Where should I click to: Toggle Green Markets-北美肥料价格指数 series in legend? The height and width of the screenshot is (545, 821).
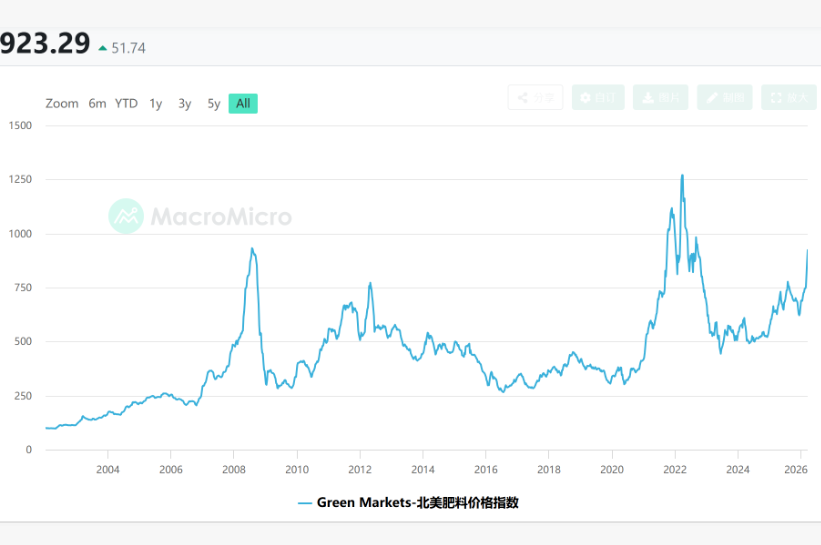[417, 503]
